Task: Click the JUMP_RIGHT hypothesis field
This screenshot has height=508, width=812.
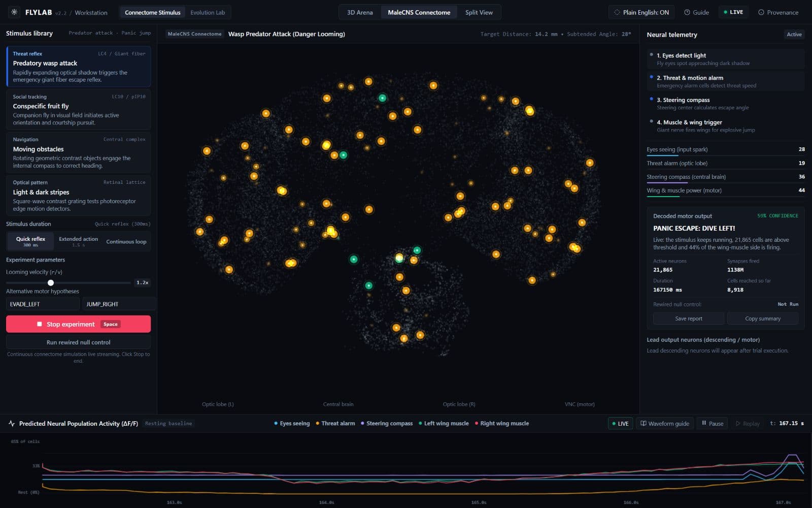Action: tap(119, 304)
